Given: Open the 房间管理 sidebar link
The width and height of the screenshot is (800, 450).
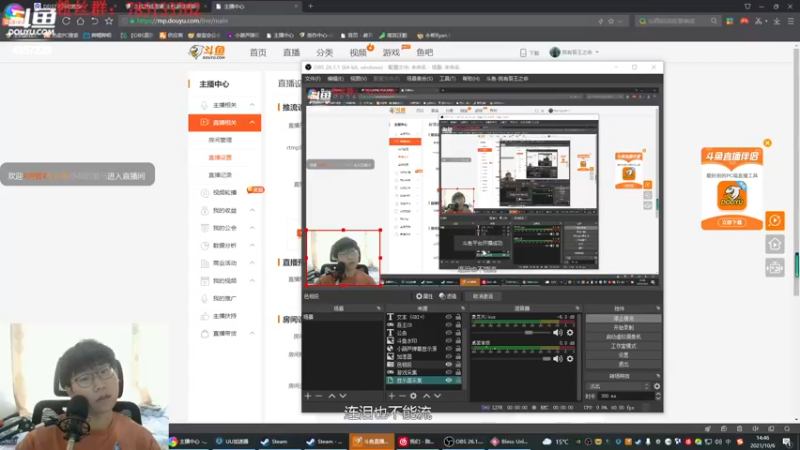Looking at the screenshot, I should [220, 140].
